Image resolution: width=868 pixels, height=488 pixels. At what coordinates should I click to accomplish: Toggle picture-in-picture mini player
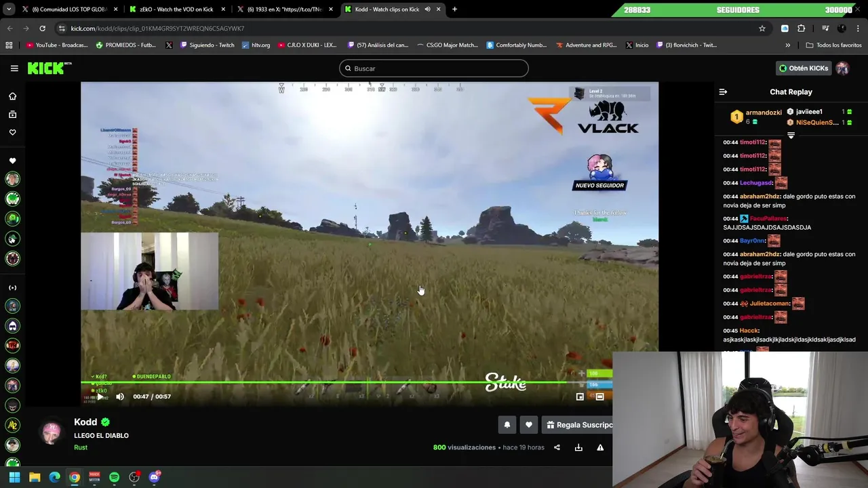pos(580,396)
